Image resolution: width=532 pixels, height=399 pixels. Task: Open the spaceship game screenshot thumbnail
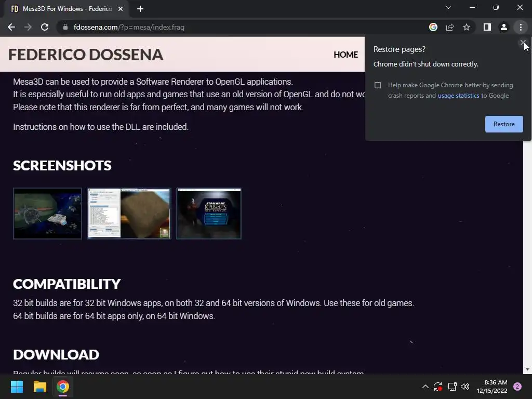47,214
